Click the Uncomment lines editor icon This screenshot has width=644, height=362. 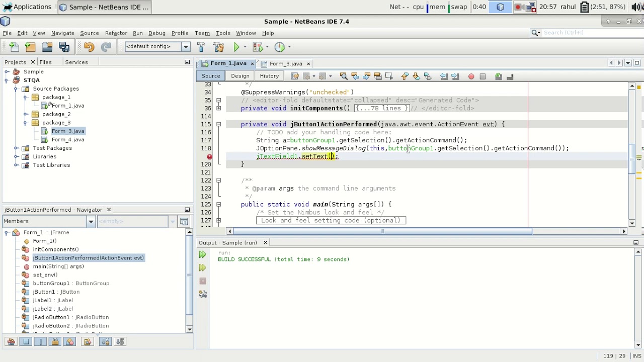510,76
